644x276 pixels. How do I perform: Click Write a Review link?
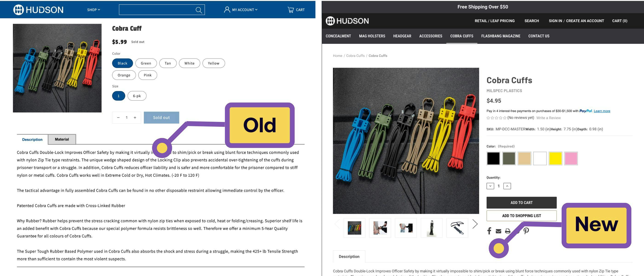tap(548, 118)
